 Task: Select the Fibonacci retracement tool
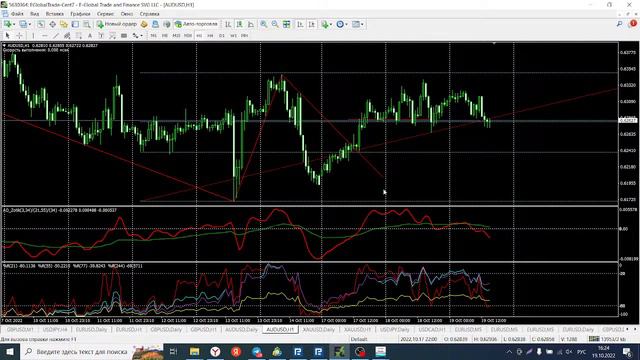pyautogui.click(x=78, y=36)
